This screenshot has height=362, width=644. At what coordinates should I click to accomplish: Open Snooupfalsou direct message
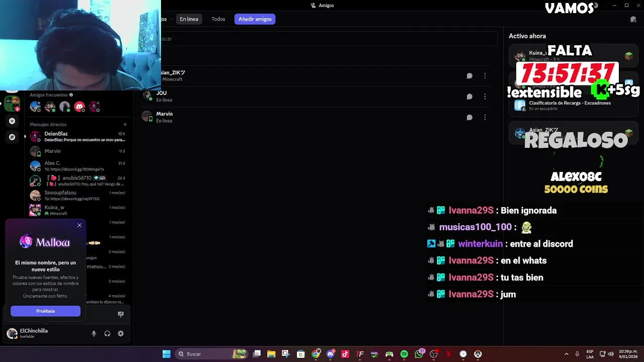point(78,196)
